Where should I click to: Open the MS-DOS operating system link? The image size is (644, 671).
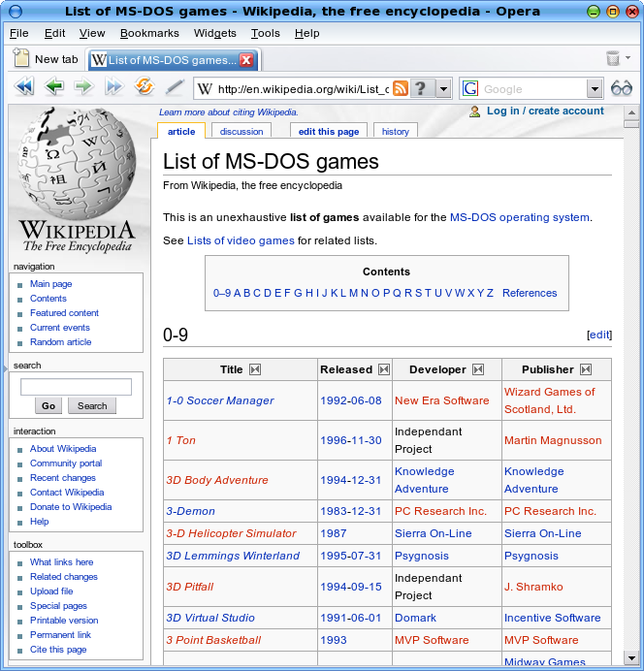click(x=520, y=217)
